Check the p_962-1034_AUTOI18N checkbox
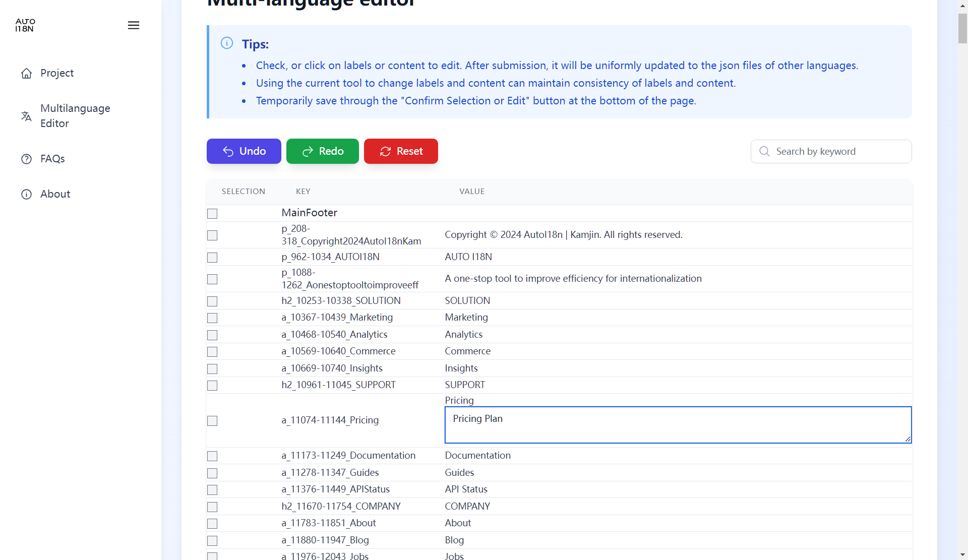968x560 pixels. click(212, 258)
